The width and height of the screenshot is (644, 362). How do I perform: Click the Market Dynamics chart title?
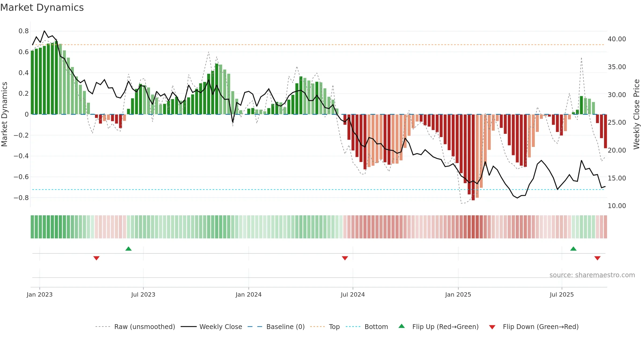click(42, 8)
